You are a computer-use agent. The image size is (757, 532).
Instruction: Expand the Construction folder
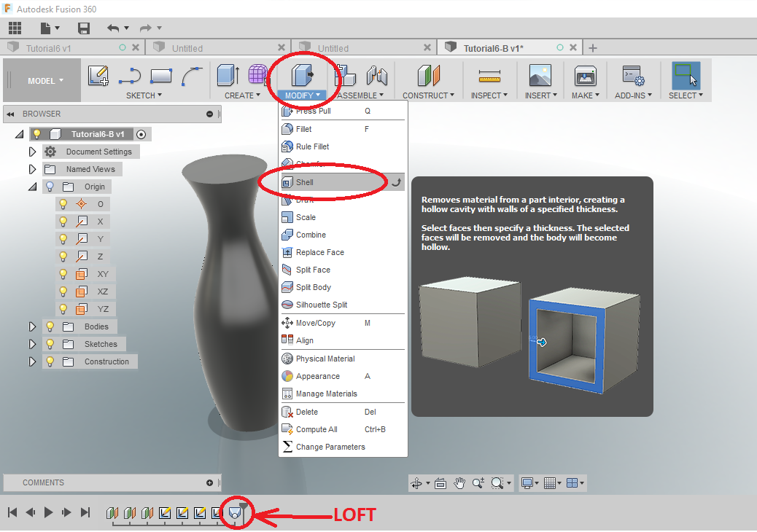click(x=32, y=361)
